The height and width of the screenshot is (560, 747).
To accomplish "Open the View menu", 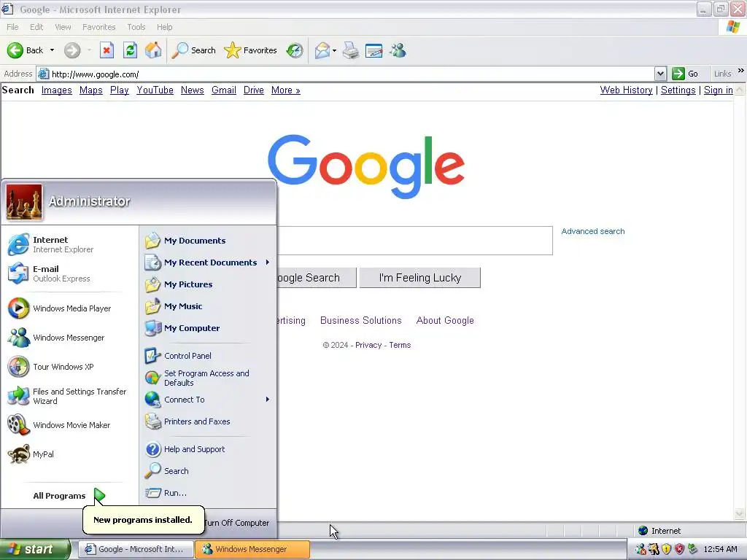I will pos(63,27).
